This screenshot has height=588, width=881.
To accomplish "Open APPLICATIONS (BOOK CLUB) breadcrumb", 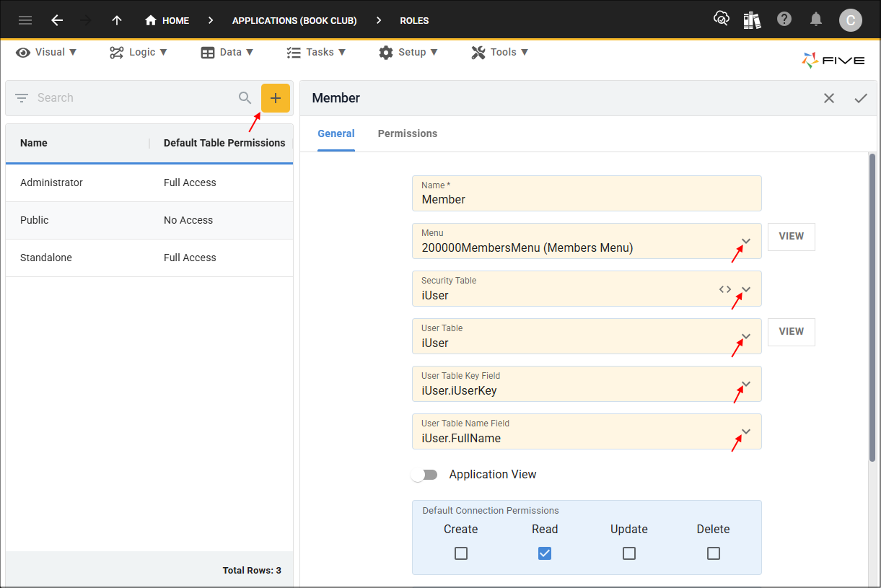I will pos(294,20).
